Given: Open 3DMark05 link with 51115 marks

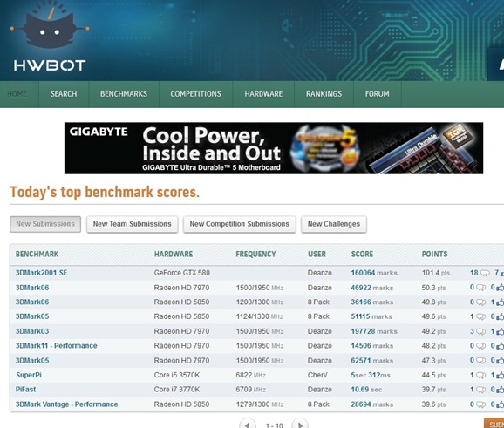Looking at the screenshot, I should tap(32, 316).
